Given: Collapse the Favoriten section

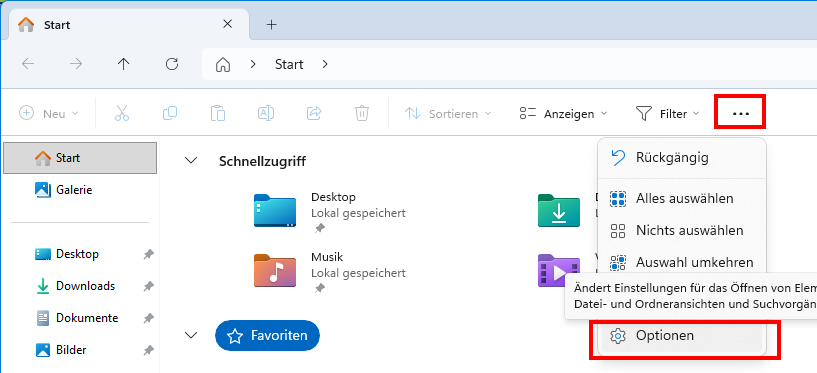Looking at the screenshot, I should point(192,335).
